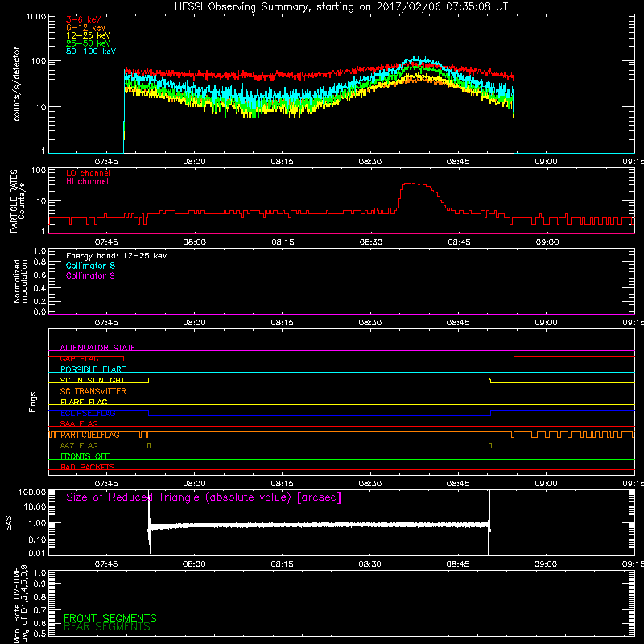This screenshot has height=644, width=644.
Task: Click the 07:45 time tick under the SAS panel
Action: [106, 564]
